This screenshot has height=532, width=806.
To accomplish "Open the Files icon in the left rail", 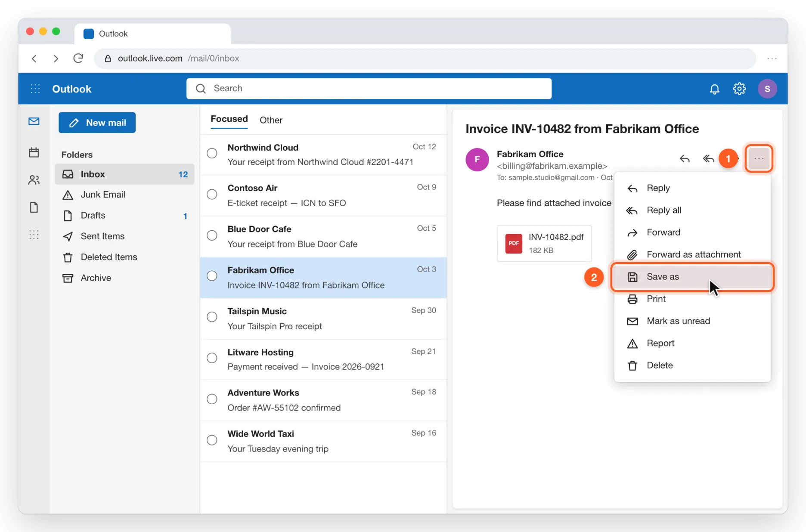I will click(x=34, y=207).
